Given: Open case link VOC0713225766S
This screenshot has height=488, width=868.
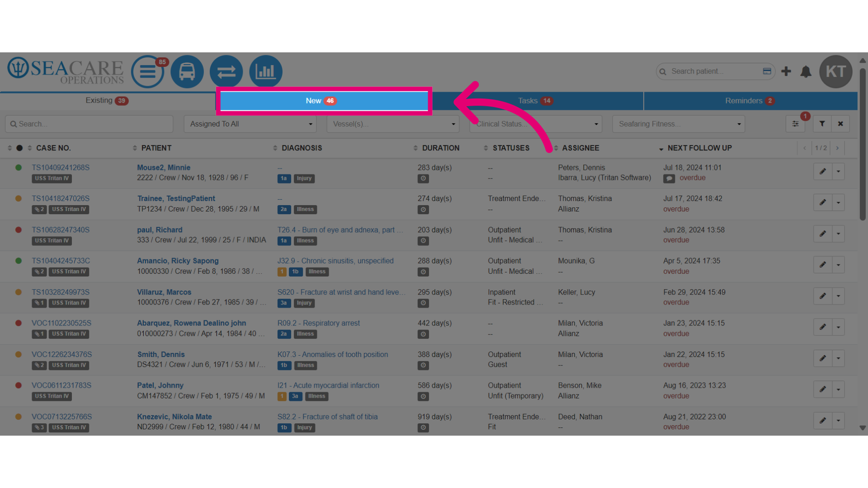Looking at the screenshot, I should 61,417.
